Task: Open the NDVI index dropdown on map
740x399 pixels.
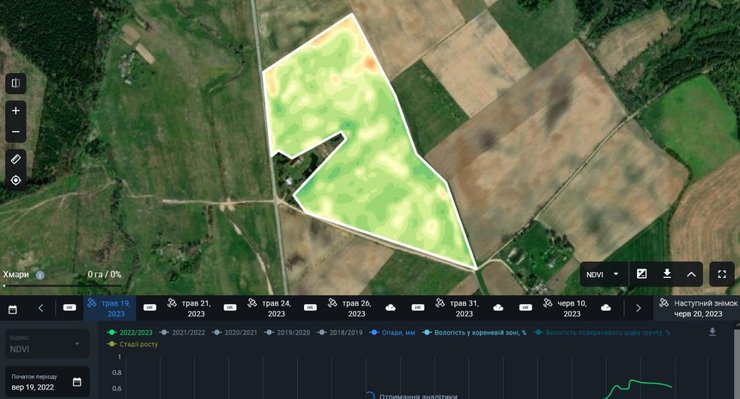Action: pyautogui.click(x=603, y=274)
